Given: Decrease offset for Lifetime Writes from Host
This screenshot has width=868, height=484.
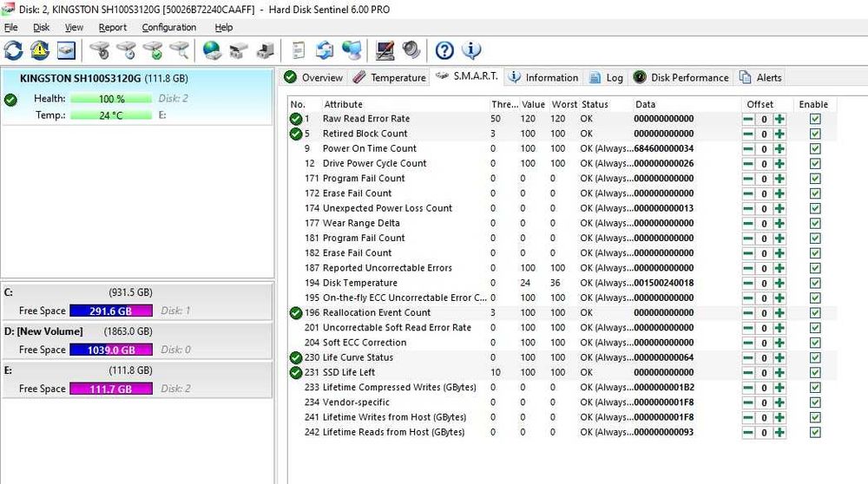Looking at the screenshot, I should 748,417.
